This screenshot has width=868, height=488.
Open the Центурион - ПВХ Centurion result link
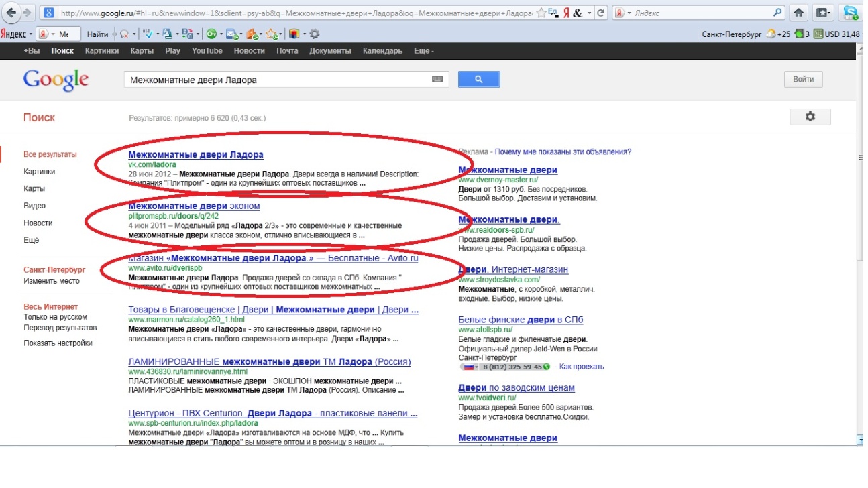(x=272, y=413)
